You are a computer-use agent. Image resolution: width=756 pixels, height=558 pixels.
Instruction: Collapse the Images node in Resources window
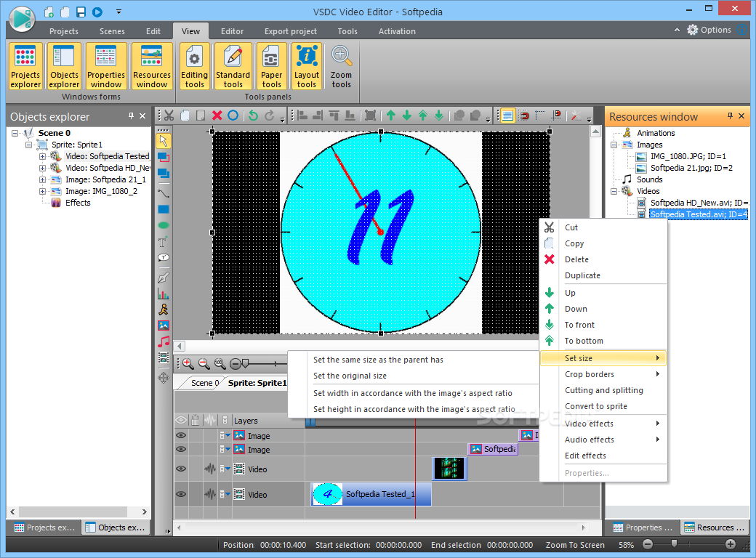coord(614,145)
